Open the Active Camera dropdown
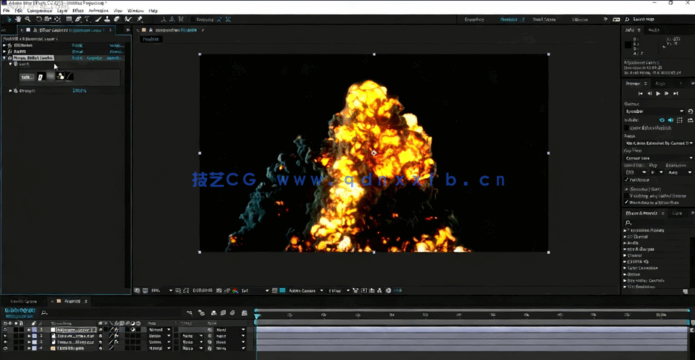 click(306, 291)
